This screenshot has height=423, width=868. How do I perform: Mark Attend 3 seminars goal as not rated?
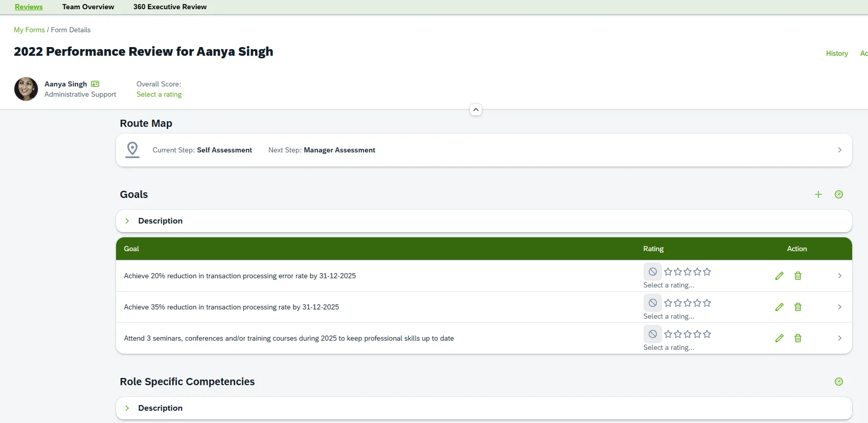653,334
